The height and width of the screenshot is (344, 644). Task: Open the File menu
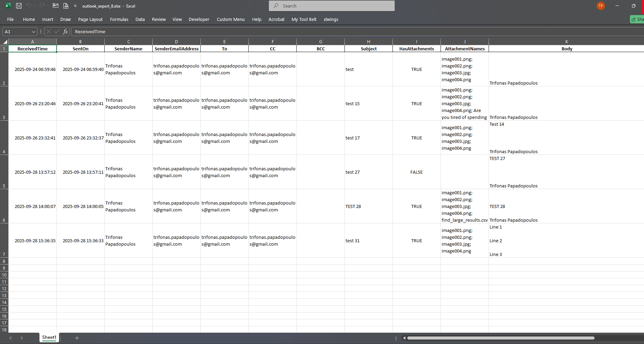point(10,20)
